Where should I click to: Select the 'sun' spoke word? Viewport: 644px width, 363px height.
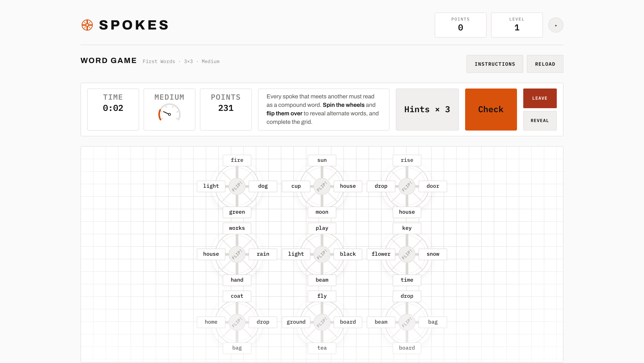click(x=322, y=160)
